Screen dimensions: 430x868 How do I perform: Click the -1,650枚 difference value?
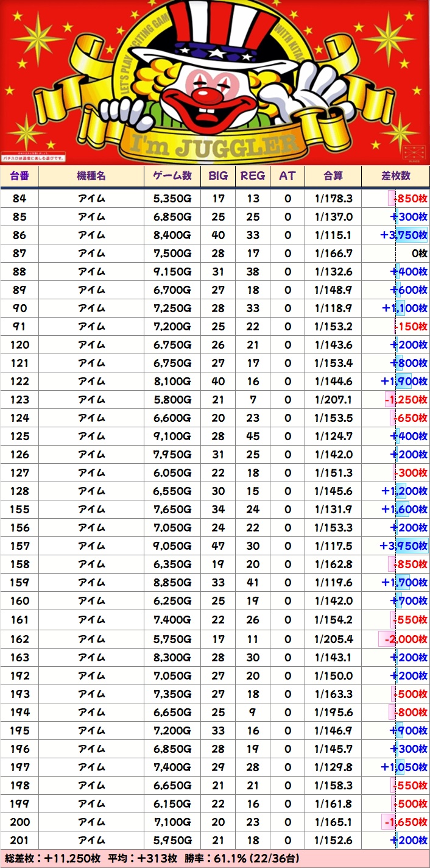[406, 822]
